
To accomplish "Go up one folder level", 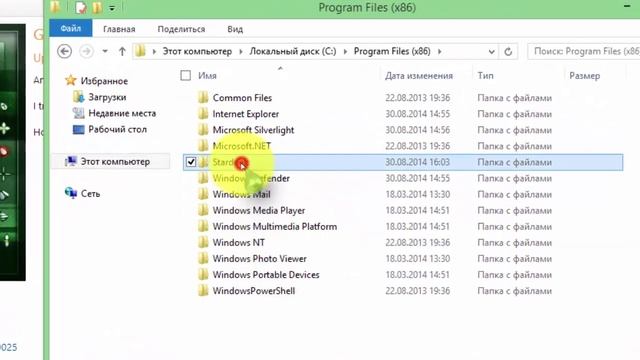I will pos(122,51).
